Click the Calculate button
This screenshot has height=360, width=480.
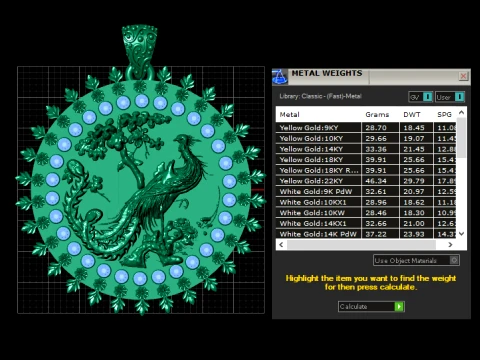click(x=371, y=306)
